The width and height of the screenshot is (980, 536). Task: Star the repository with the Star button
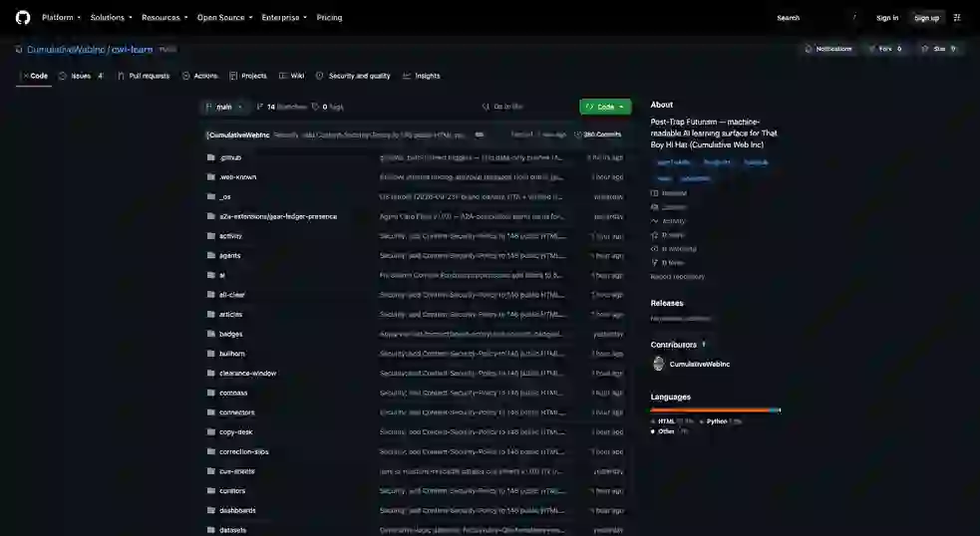coord(939,49)
